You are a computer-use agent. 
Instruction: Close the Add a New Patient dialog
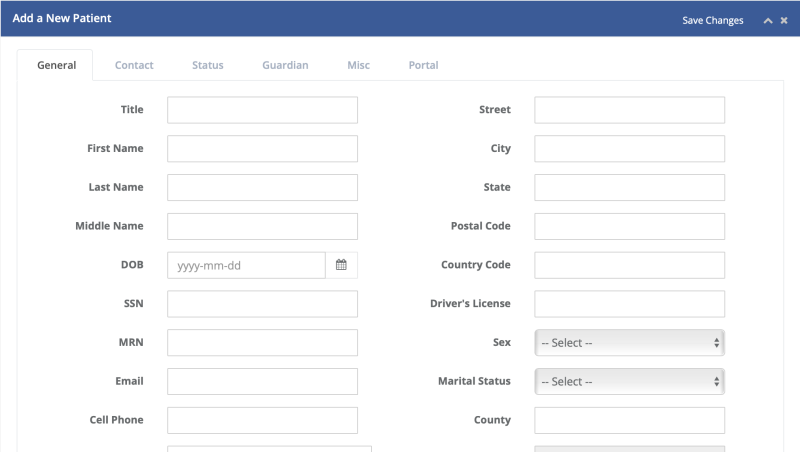coord(784,20)
